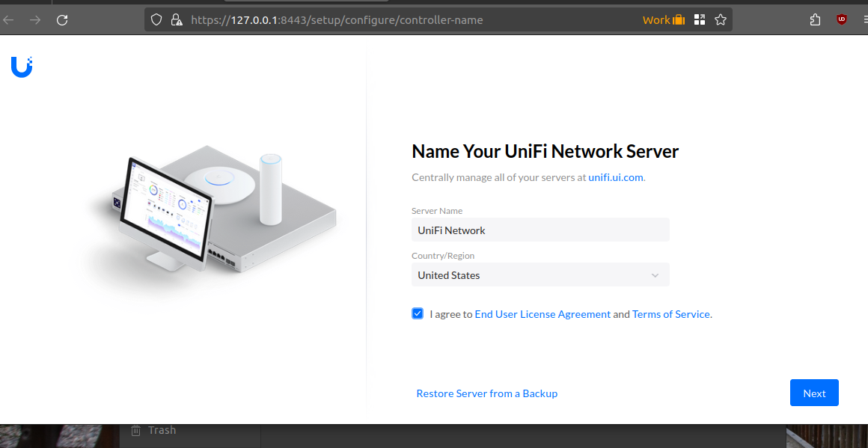Image resolution: width=868 pixels, height=448 pixels.
Task: Click the QR code grid icon in address bar
Action: coord(700,20)
